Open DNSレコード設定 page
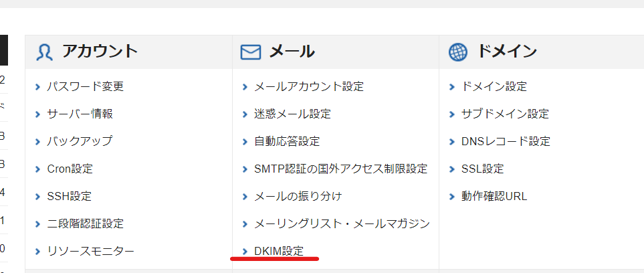The image size is (644, 273). point(506,141)
